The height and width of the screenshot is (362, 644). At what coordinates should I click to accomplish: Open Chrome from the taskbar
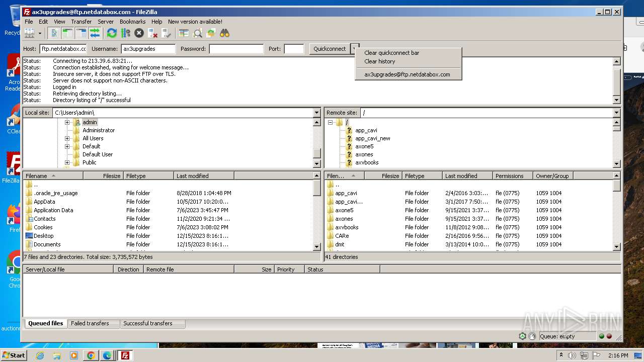click(x=91, y=355)
